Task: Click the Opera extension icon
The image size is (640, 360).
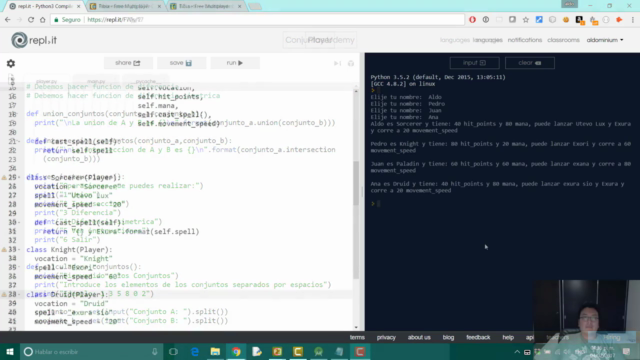Action: (x=472, y=20)
